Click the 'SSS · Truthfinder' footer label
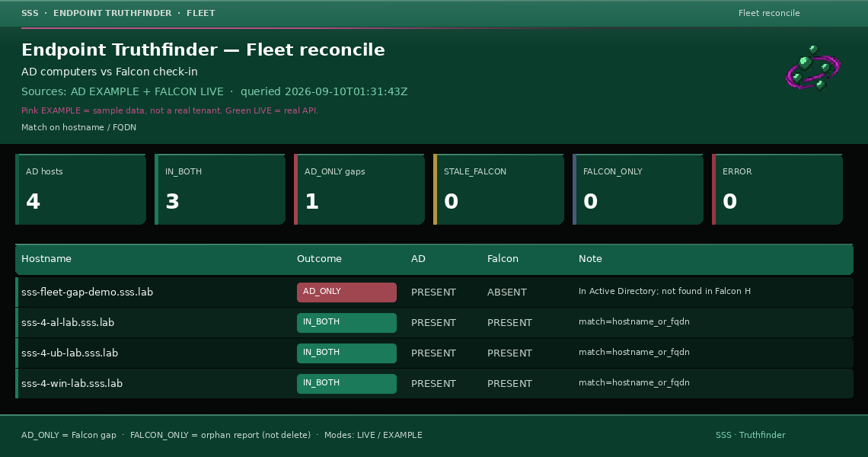Screen dimensions: 868x457 click(x=750, y=435)
